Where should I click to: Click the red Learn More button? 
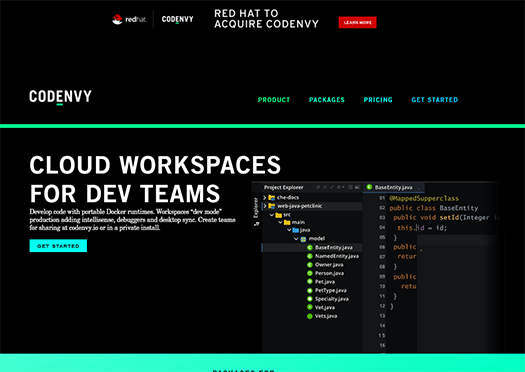pos(357,22)
